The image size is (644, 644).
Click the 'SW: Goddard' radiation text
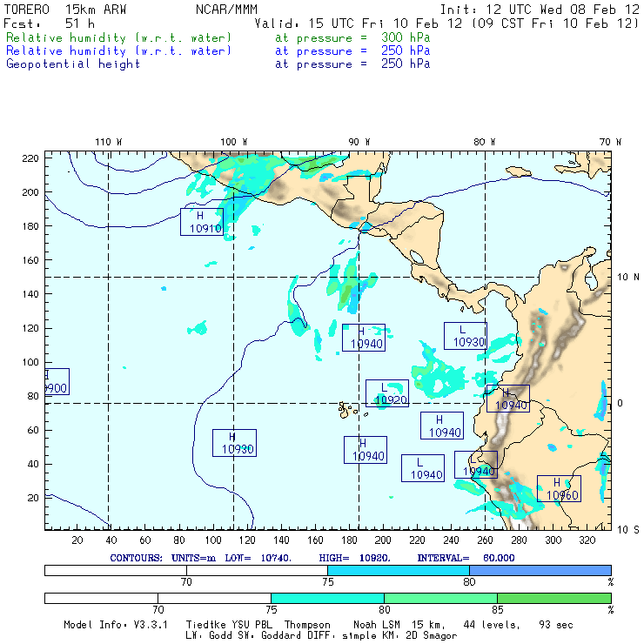tap(267, 636)
